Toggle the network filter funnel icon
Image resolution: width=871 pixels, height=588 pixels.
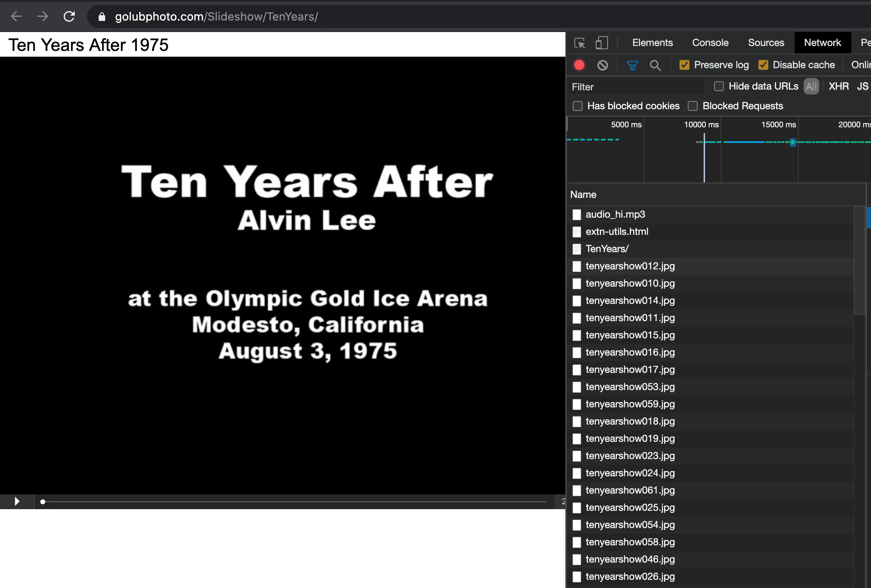pos(632,65)
